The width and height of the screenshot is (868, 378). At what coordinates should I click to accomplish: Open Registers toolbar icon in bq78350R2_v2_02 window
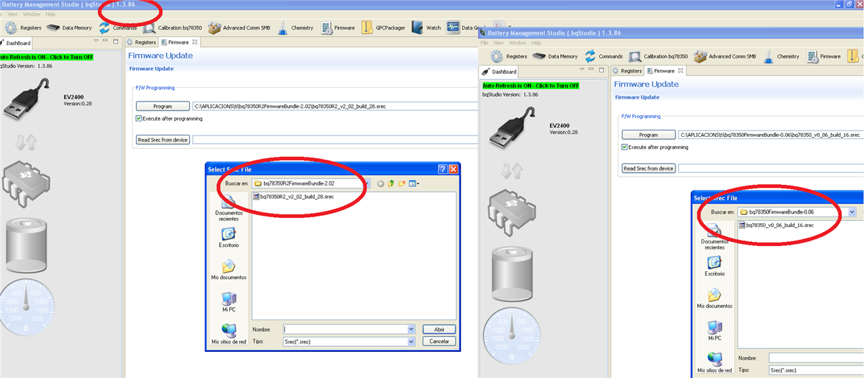(x=11, y=28)
